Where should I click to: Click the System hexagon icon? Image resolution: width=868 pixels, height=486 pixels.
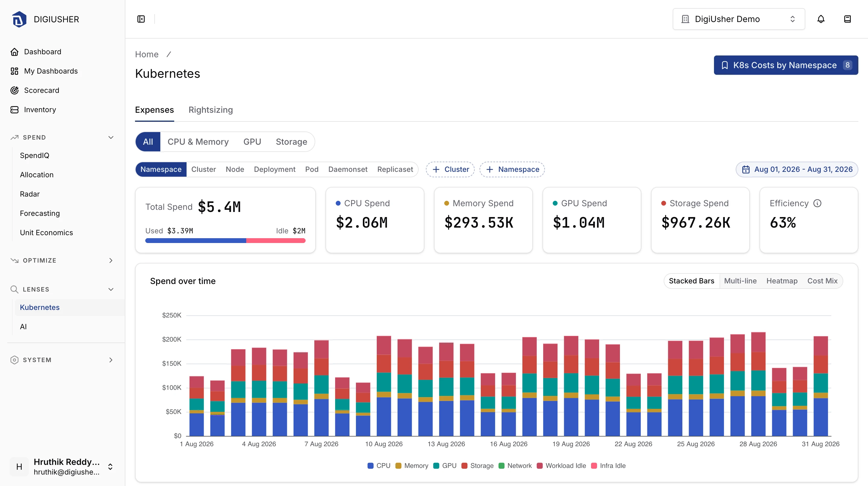pyautogui.click(x=14, y=360)
